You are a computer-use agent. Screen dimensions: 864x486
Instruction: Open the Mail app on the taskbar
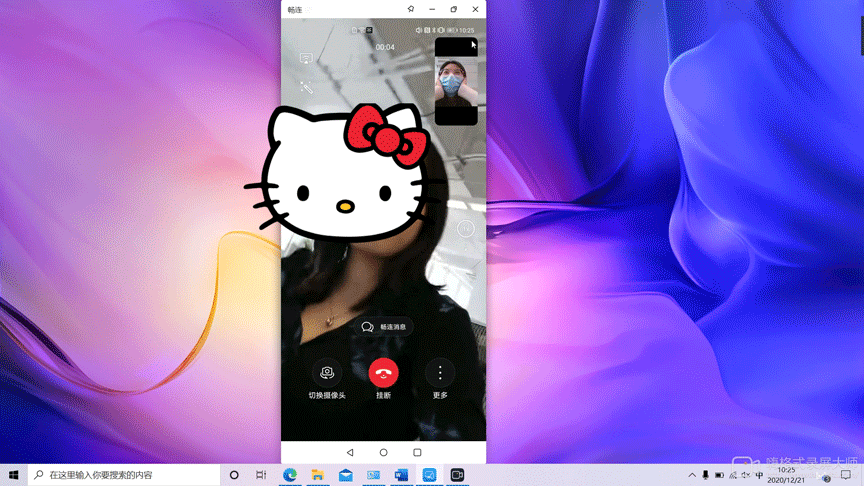(x=345, y=474)
